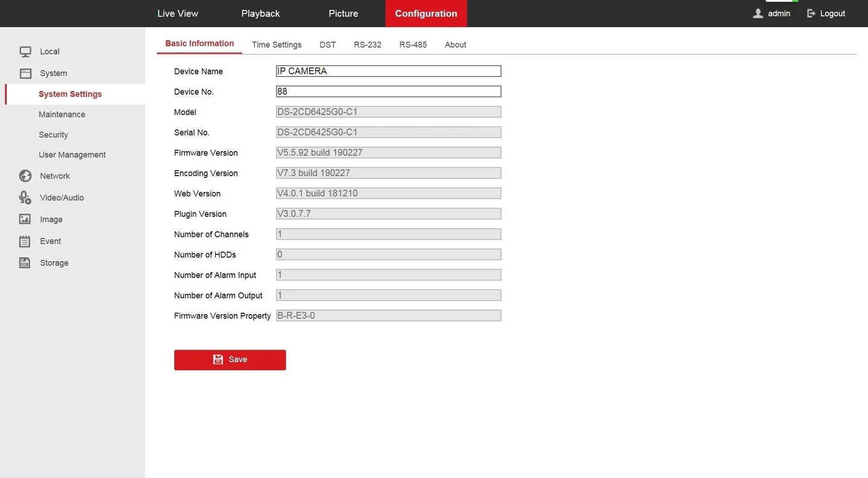The image size is (868, 478).
Task: Click the Image picture icon
Action: pos(25,219)
